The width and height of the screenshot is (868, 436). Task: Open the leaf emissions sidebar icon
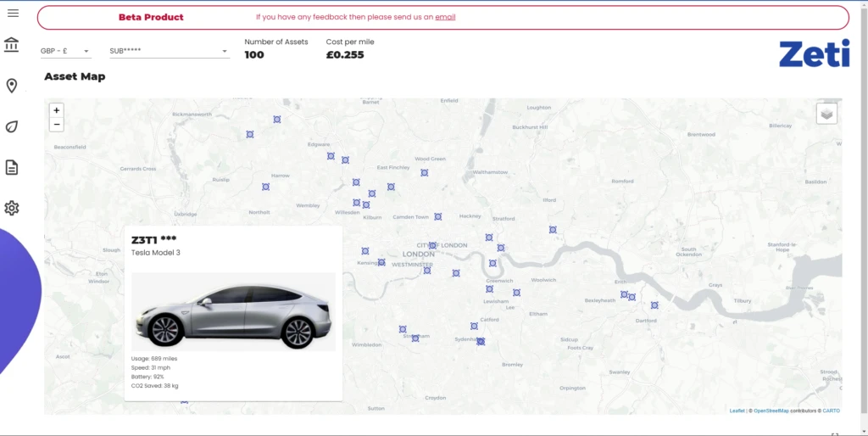click(11, 127)
